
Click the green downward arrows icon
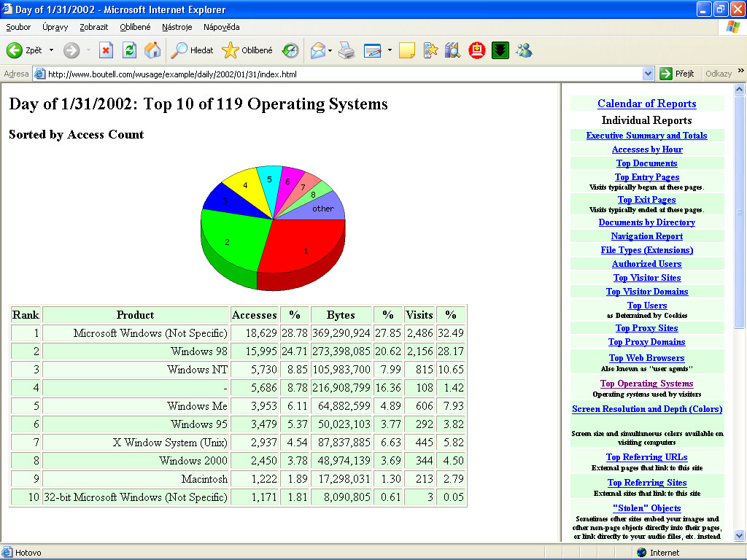pos(500,50)
